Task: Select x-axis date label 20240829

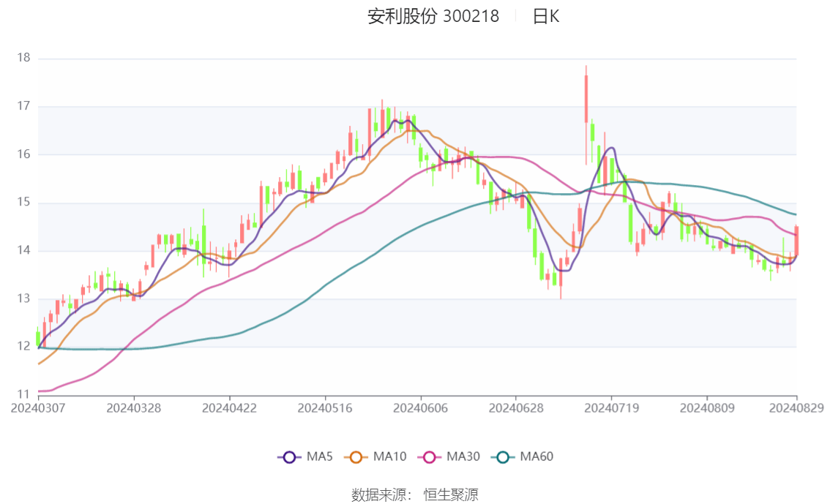Action: pyautogui.click(x=796, y=408)
